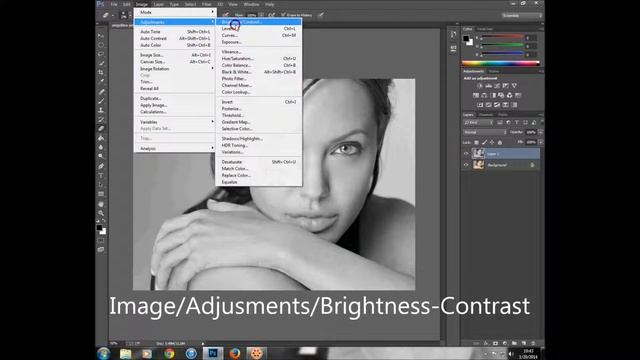Click the Color panel foreground swatch

pos(466,38)
